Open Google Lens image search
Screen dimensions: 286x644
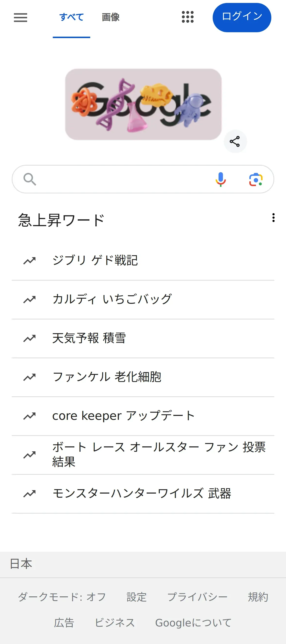click(255, 179)
